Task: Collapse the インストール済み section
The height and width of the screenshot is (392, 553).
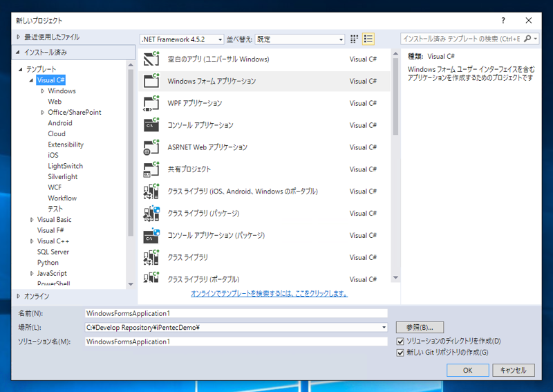Action: point(18,53)
